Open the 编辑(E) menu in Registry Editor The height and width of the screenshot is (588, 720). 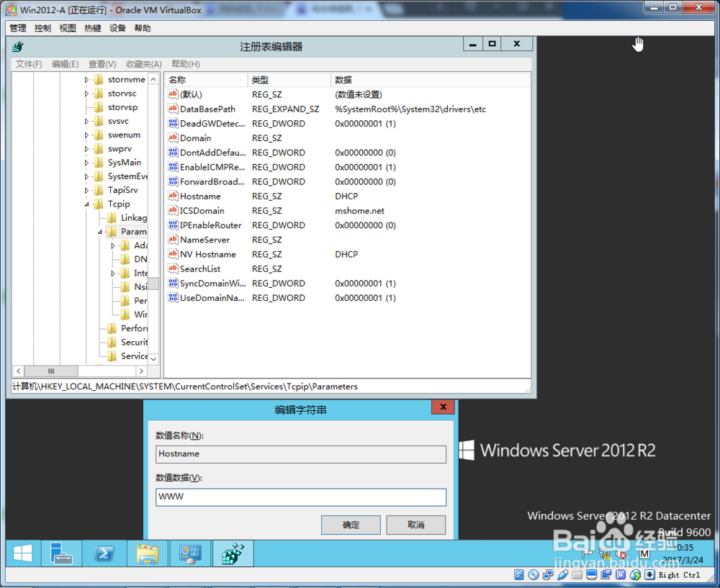click(66, 64)
